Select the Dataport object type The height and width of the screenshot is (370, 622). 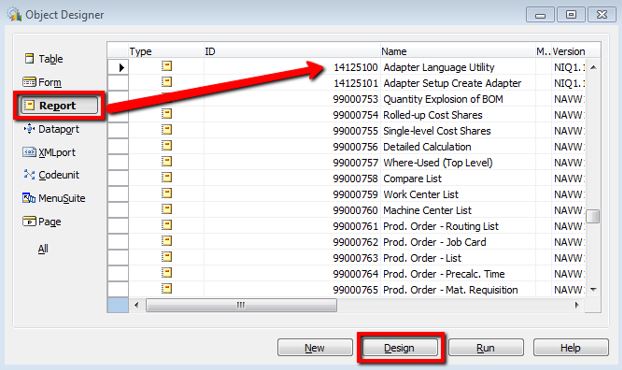51,129
